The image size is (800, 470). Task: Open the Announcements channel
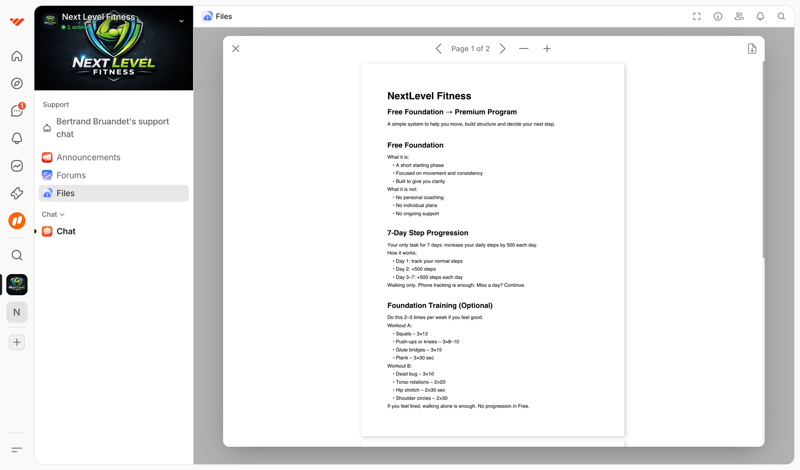pos(113,157)
